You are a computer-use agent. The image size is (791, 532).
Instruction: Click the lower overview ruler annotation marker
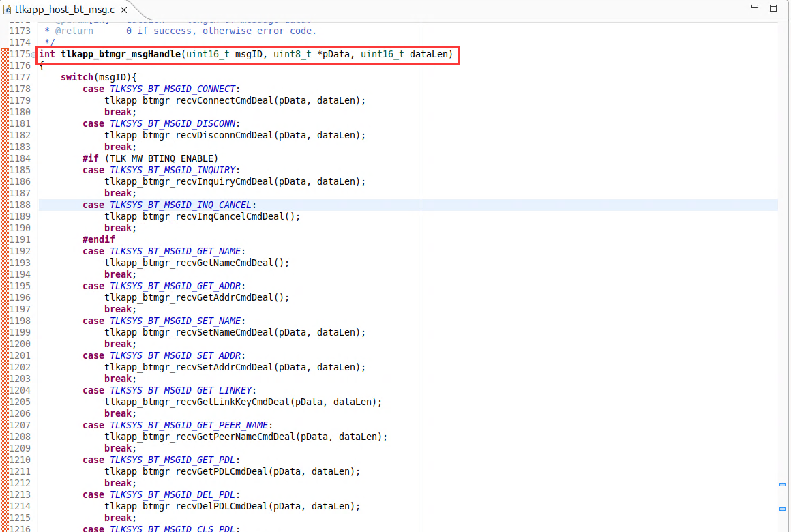coord(782,509)
